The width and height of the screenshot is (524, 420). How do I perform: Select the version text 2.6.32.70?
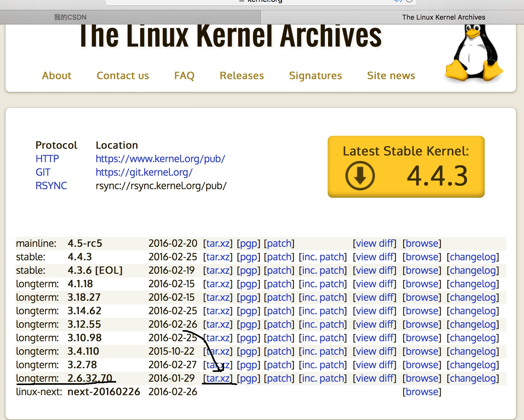(90, 378)
